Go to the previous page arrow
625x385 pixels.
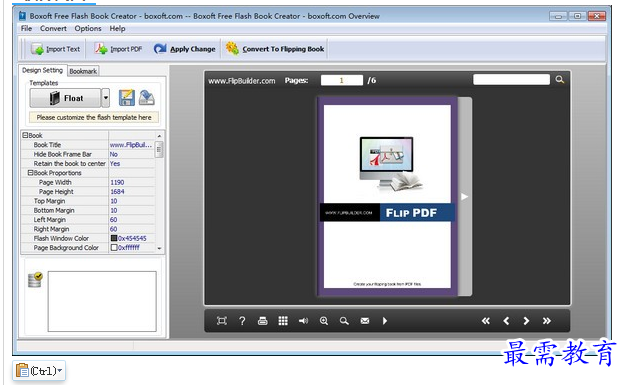tap(506, 321)
